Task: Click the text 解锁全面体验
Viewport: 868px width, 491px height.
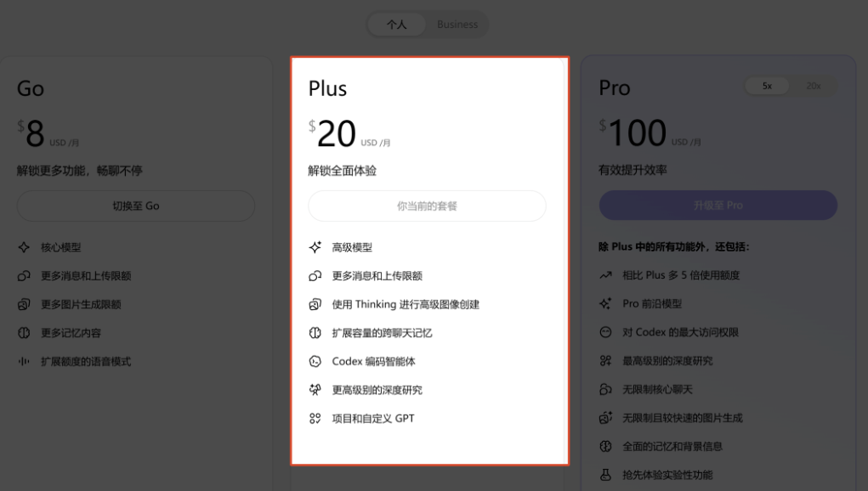Action: [342, 171]
